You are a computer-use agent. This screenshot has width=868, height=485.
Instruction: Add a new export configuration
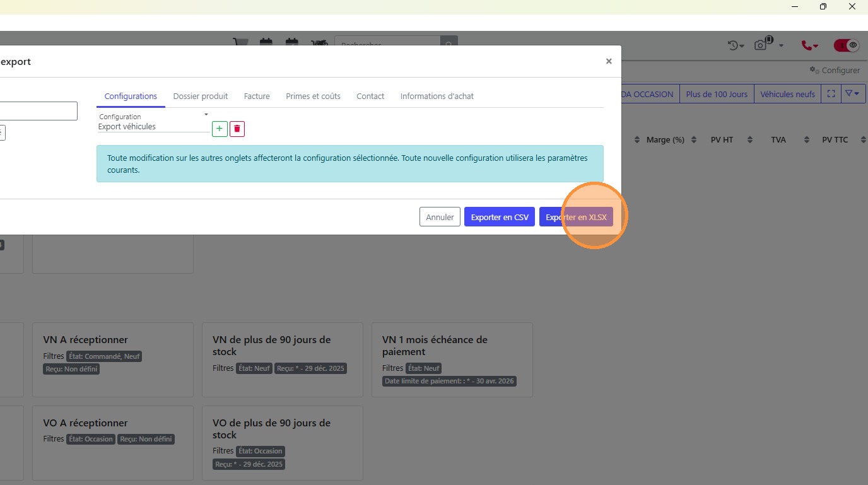click(220, 129)
